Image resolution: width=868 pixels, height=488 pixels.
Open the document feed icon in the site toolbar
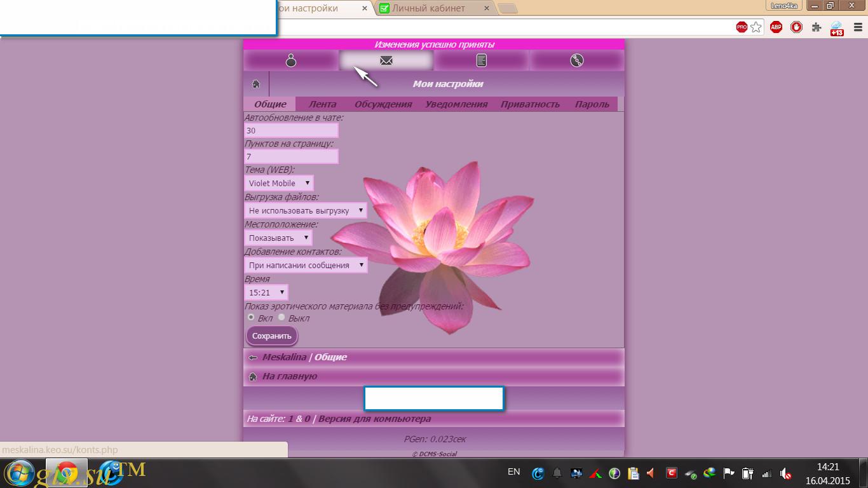482,60
